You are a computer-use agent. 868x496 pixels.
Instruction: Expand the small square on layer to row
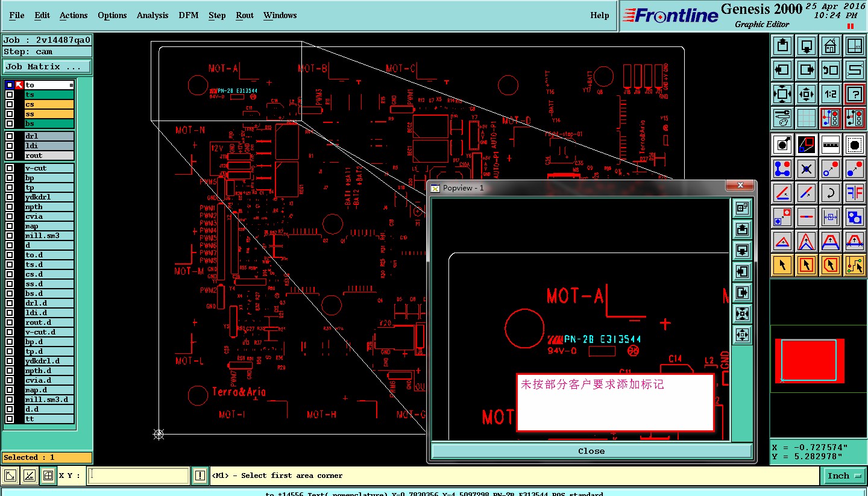pos(71,85)
